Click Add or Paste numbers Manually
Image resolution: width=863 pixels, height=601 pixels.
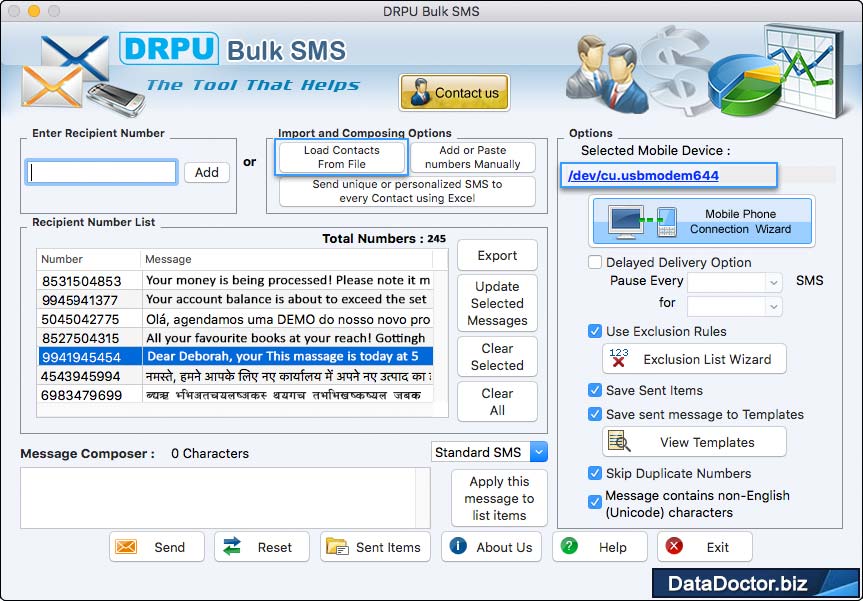click(x=472, y=157)
